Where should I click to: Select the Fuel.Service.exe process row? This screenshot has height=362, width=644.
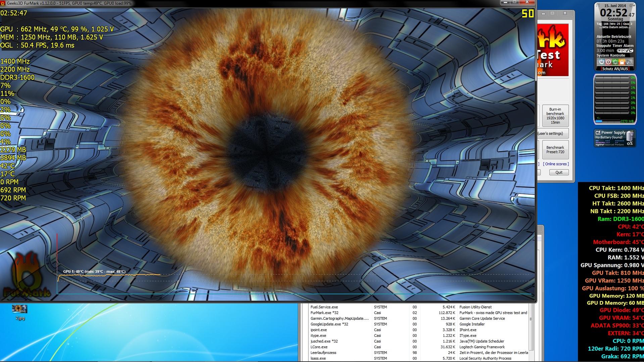click(x=418, y=307)
